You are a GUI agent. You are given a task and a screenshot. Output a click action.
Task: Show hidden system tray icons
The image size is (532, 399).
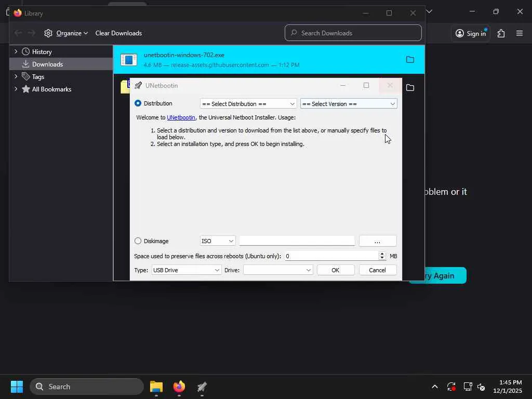click(435, 387)
